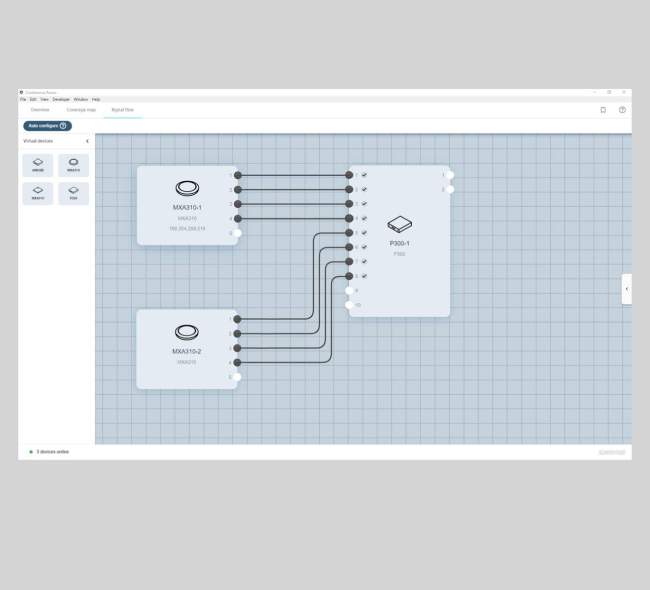This screenshot has width=650, height=590.
Task: Select MXA310-1 output port 4
Action: 238,219
